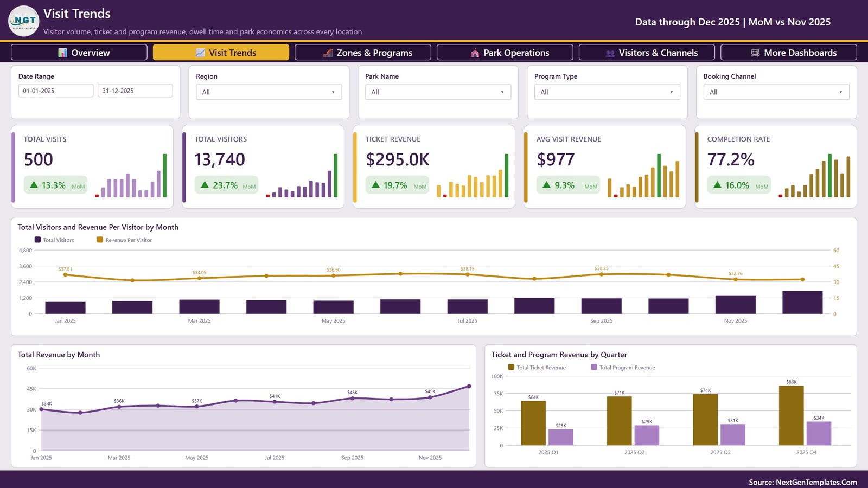Image resolution: width=868 pixels, height=488 pixels.
Task: Click the Total Visitors value 13,740
Action: pyautogui.click(x=220, y=159)
